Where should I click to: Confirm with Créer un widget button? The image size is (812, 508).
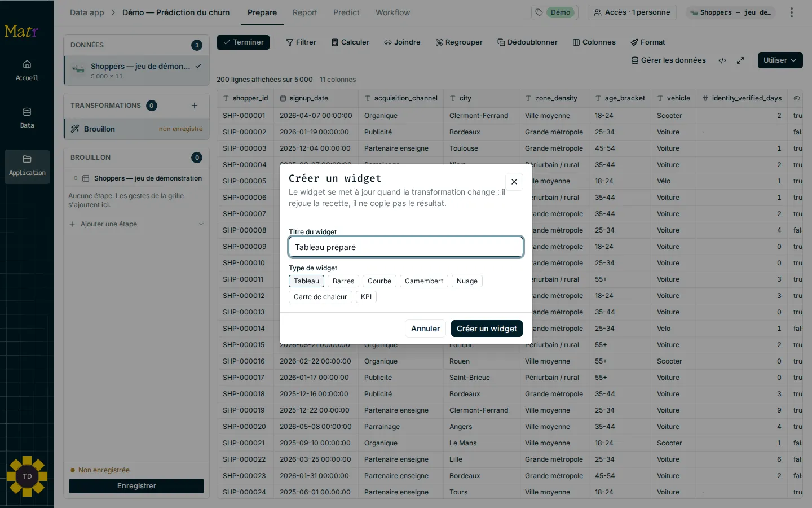(487, 329)
